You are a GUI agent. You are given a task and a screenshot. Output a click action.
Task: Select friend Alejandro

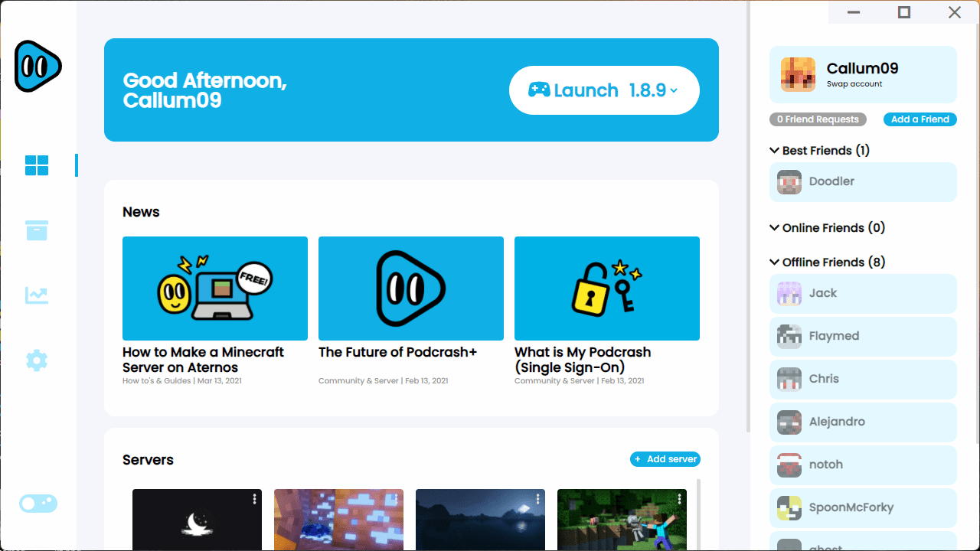click(x=863, y=422)
